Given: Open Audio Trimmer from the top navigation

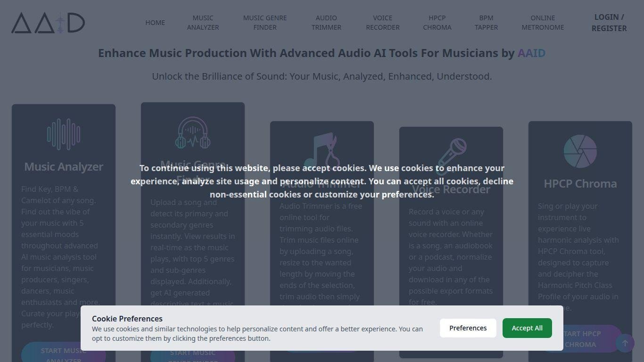Looking at the screenshot, I should tap(326, 23).
